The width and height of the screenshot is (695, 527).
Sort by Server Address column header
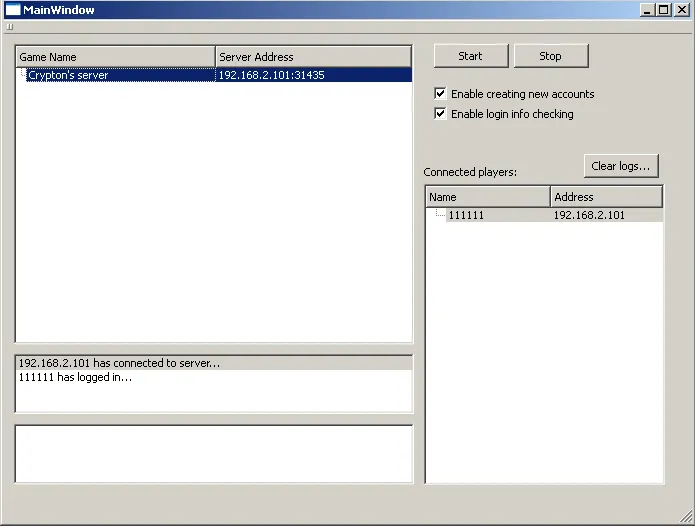(x=312, y=57)
